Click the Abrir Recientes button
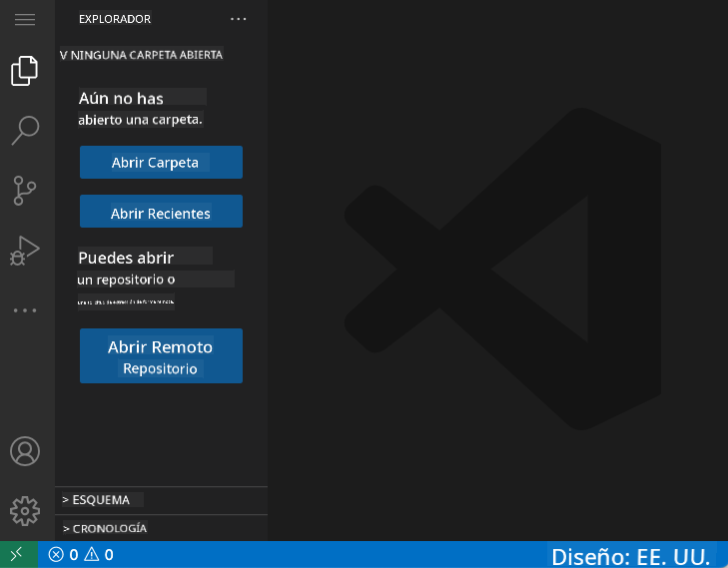 [x=161, y=214]
